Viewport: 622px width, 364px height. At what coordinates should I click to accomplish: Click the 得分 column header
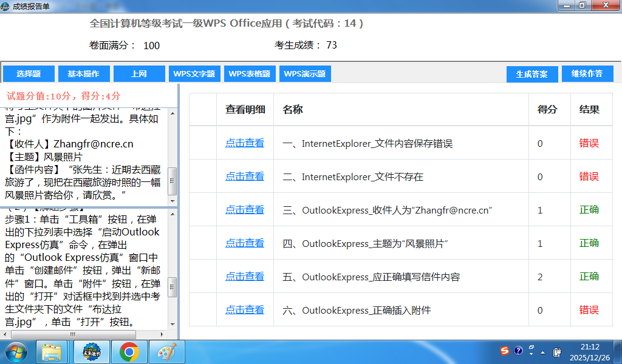tap(549, 110)
